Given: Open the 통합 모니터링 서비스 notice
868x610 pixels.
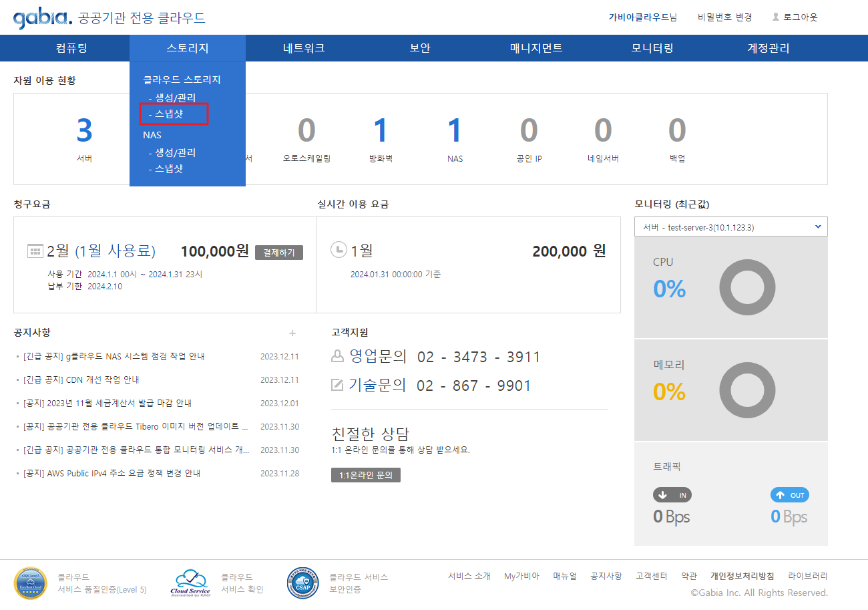Looking at the screenshot, I should pyautogui.click(x=136, y=450).
